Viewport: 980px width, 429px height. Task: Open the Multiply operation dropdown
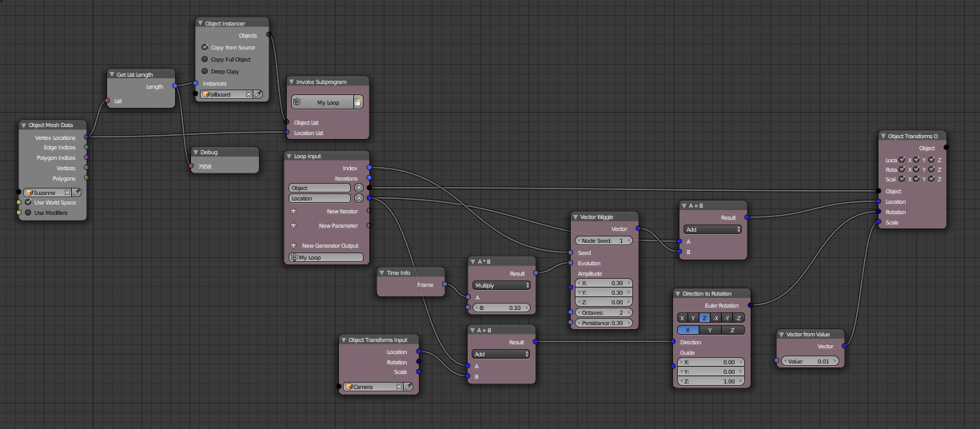point(501,285)
